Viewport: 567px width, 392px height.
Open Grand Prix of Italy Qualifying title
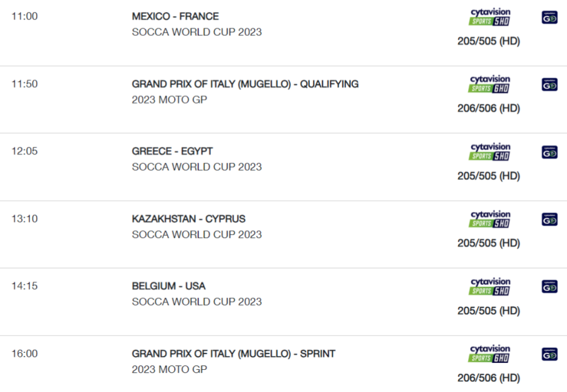(x=245, y=84)
